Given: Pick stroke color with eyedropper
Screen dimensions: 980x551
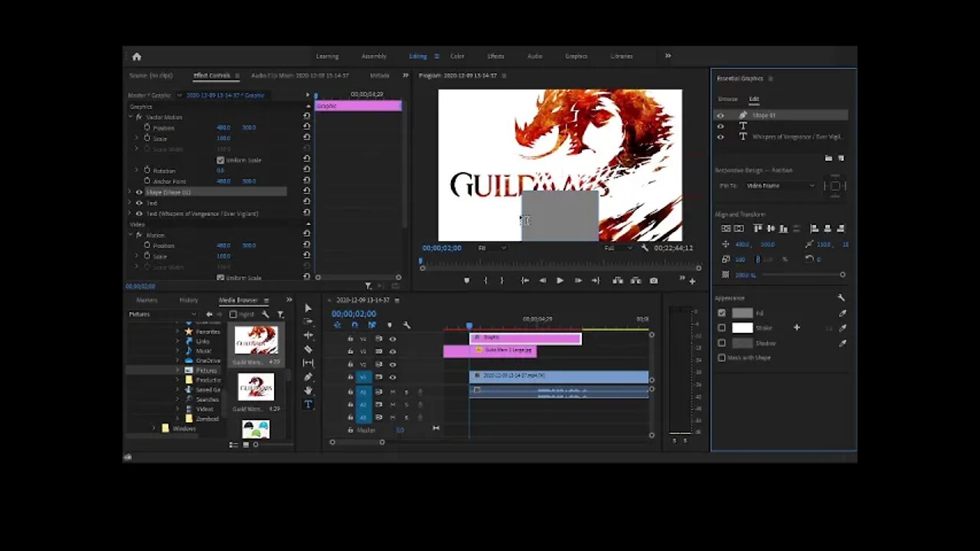Looking at the screenshot, I should pos(842,328).
